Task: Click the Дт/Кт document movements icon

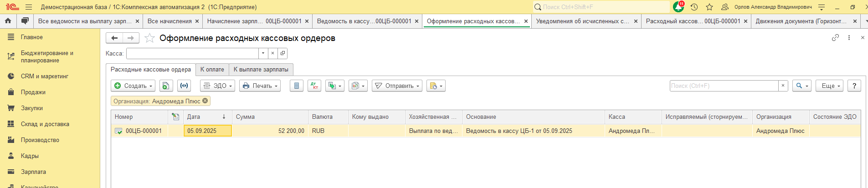Action: pos(314,86)
